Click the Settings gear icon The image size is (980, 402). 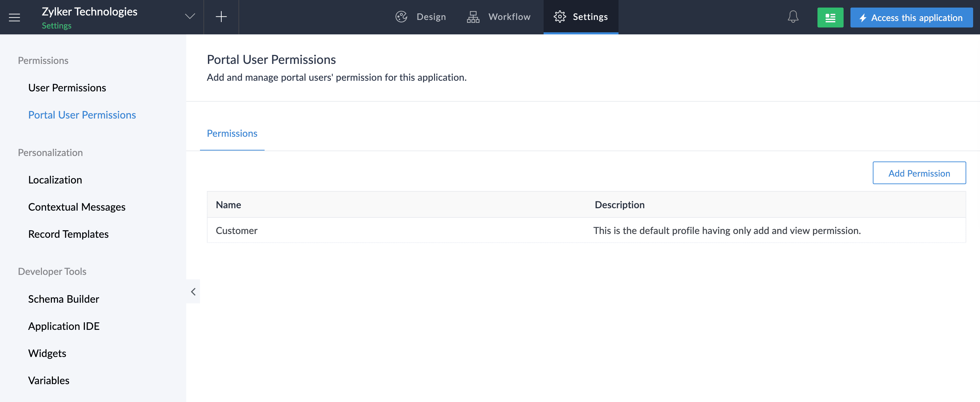560,17
